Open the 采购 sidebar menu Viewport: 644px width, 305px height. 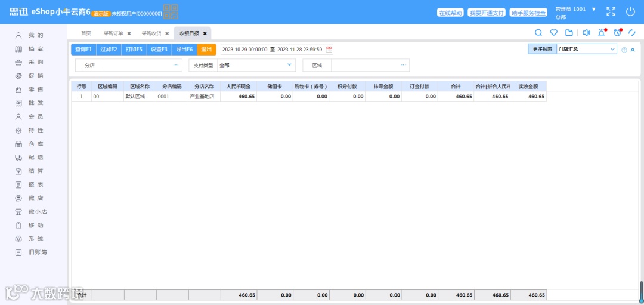click(x=29, y=63)
